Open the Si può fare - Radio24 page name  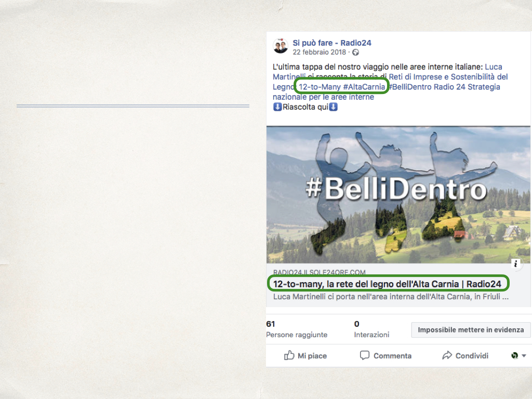pos(332,43)
